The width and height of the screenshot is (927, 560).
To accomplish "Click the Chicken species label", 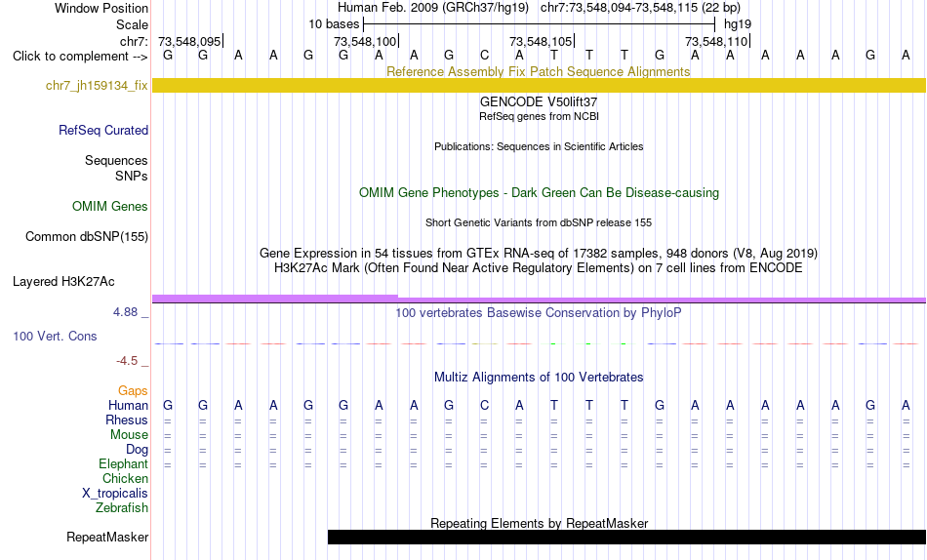I will pyautogui.click(x=125, y=478).
